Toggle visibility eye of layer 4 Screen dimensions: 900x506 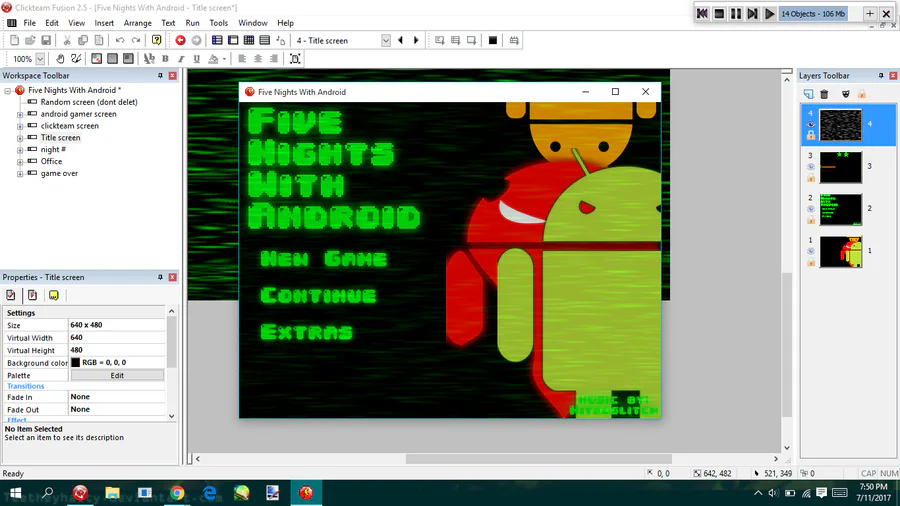[810, 124]
